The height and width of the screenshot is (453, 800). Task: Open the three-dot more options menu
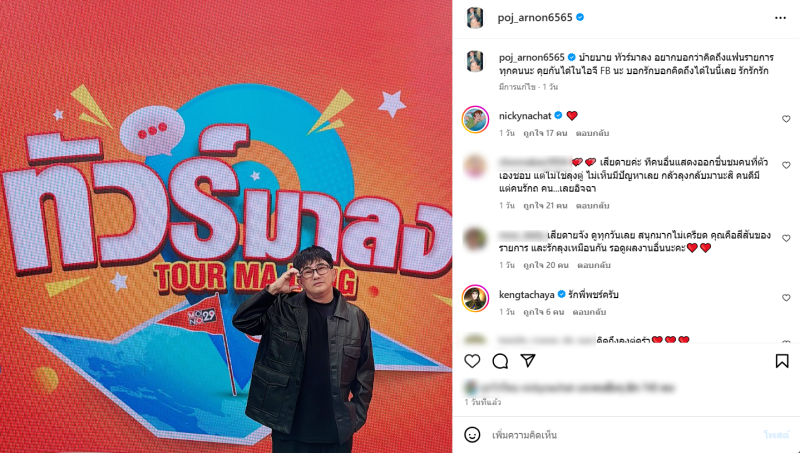click(780, 18)
